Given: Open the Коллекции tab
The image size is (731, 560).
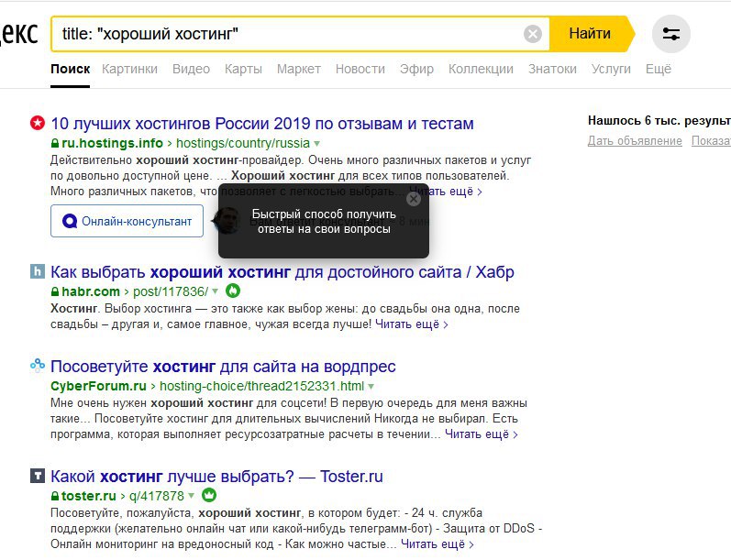Looking at the screenshot, I should click(x=481, y=69).
